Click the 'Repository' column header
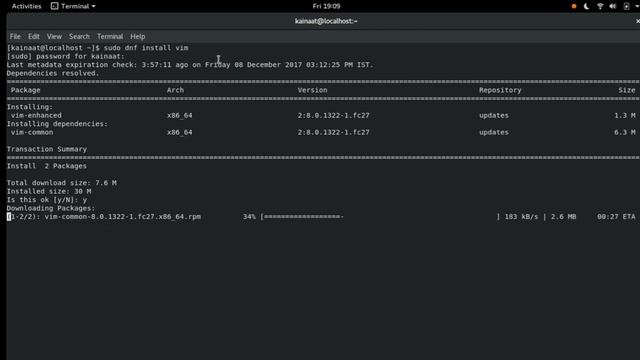The width and height of the screenshot is (640, 360). pos(500,90)
